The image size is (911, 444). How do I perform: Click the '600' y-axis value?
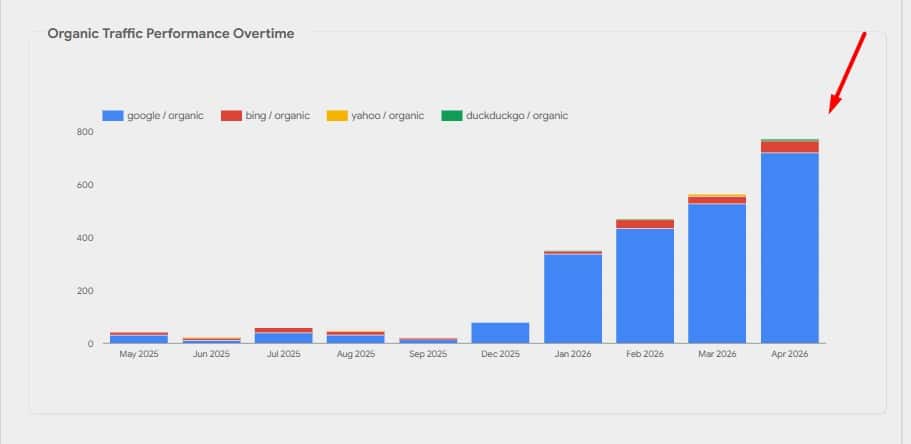pyautogui.click(x=85, y=185)
